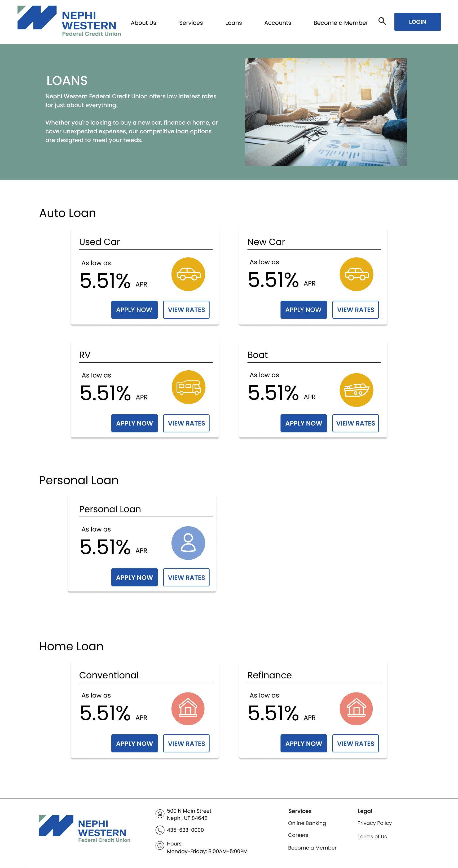Click the RV camper icon
Viewport: 458px width, 868px height.
click(189, 387)
